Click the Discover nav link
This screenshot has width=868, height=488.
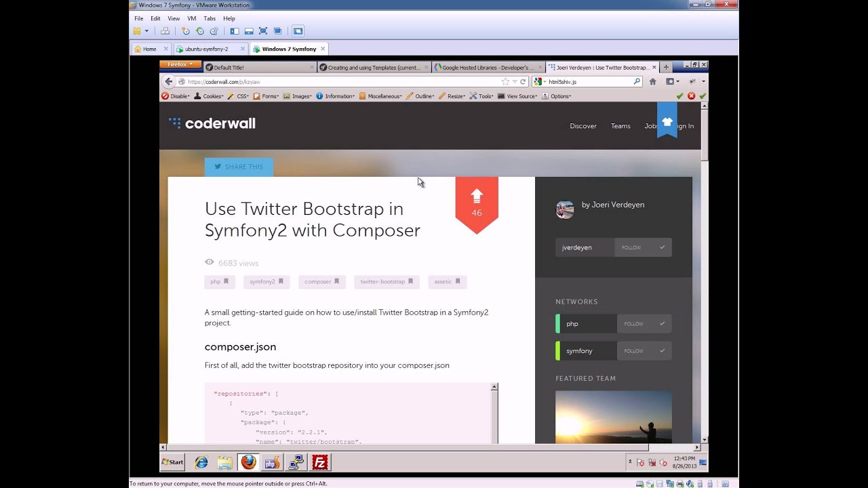click(x=583, y=126)
